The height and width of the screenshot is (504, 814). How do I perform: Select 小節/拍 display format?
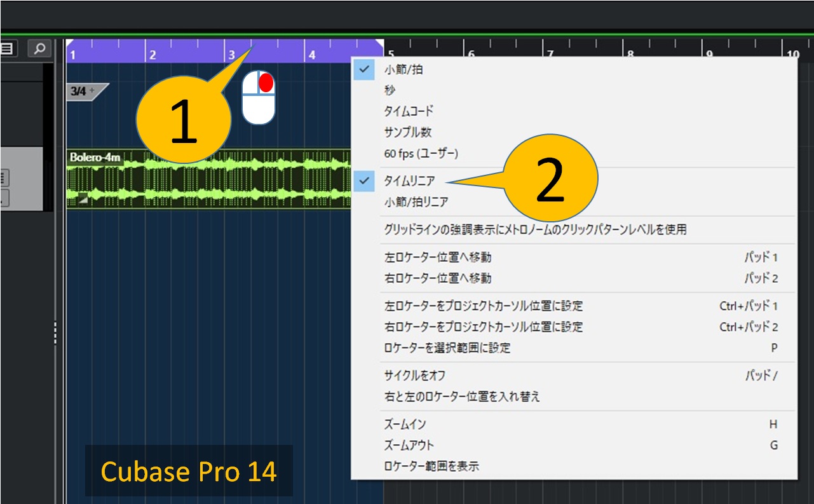pyautogui.click(x=403, y=70)
